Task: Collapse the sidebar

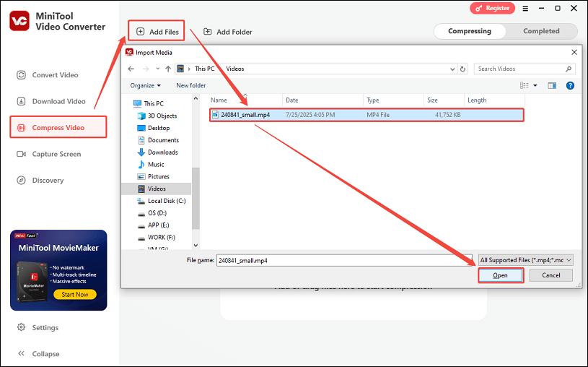Action: pyautogui.click(x=38, y=353)
